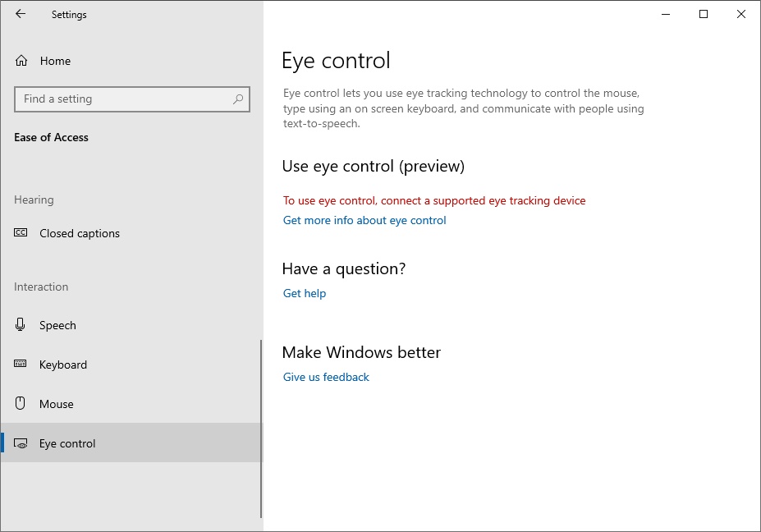This screenshot has height=532, width=761.
Task: Click the Get help link
Action: point(305,293)
